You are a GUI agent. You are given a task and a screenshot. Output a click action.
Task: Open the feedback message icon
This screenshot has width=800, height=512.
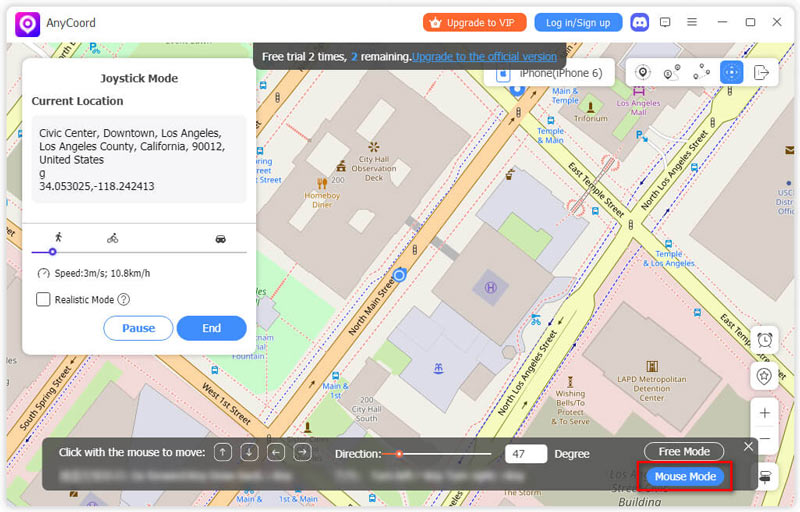pos(666,22)
